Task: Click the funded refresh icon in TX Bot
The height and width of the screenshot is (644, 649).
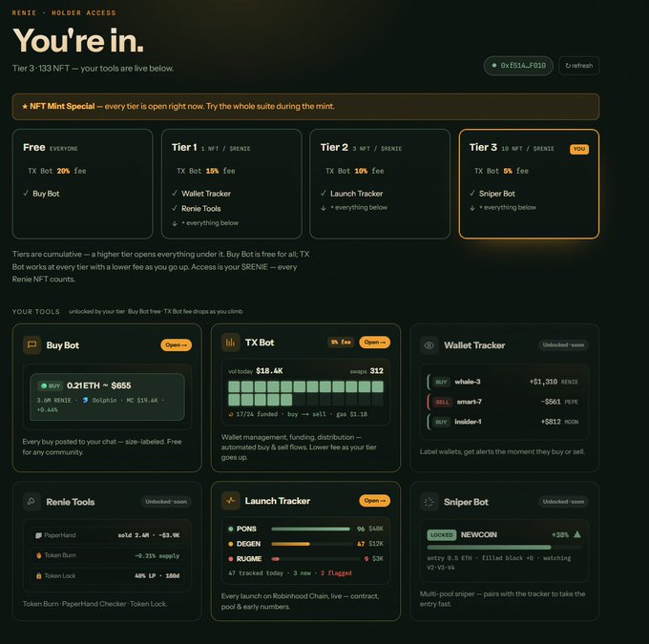Action: [231, 414]
